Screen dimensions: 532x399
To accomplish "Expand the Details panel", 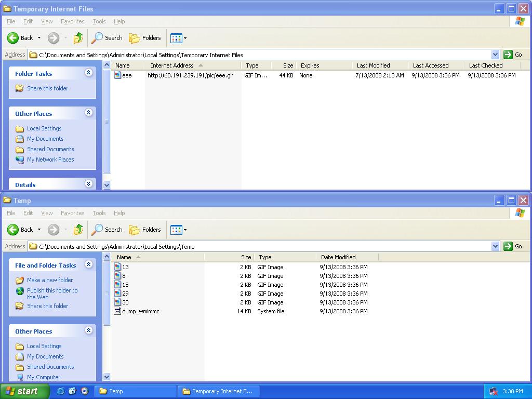I will pyautogui.click(x=88, y=184).
